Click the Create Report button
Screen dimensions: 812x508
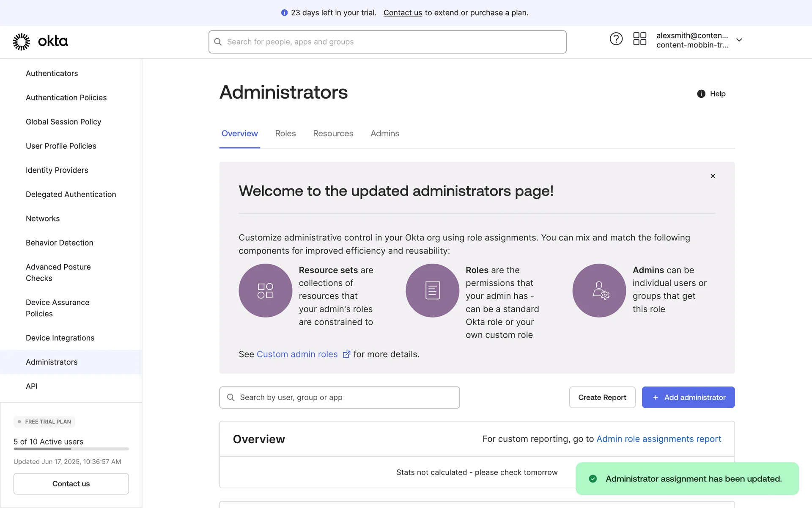pos(602,397)
